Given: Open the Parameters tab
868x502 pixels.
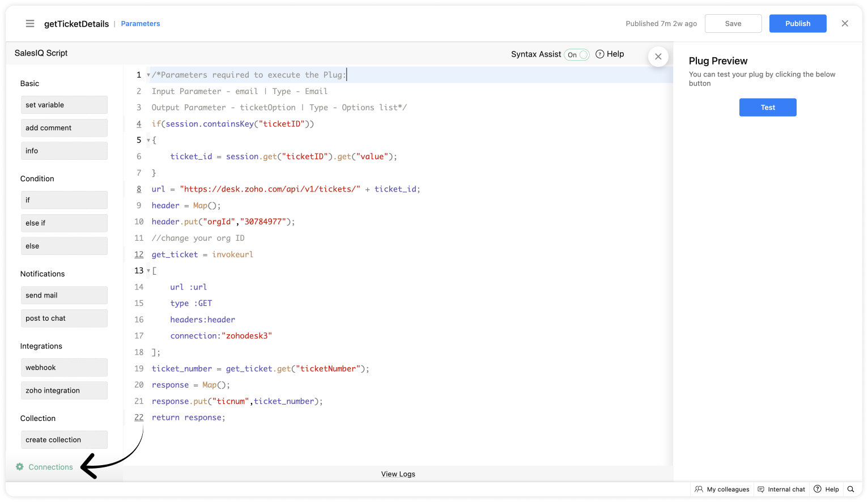Looking at the screenshot, I should pyautogui.click(x=141, y=24).
